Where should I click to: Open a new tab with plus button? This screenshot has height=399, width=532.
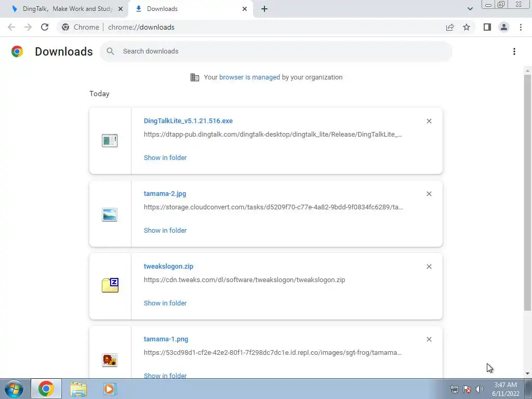point(264,9)
